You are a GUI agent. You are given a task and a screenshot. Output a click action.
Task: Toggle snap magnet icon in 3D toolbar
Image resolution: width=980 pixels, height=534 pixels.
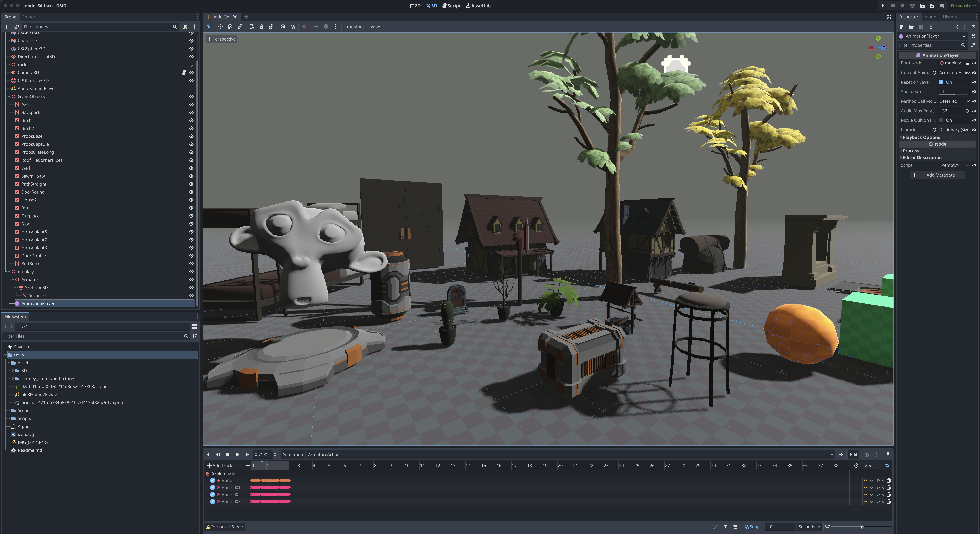pyautogui.click(x=293, y=27)
